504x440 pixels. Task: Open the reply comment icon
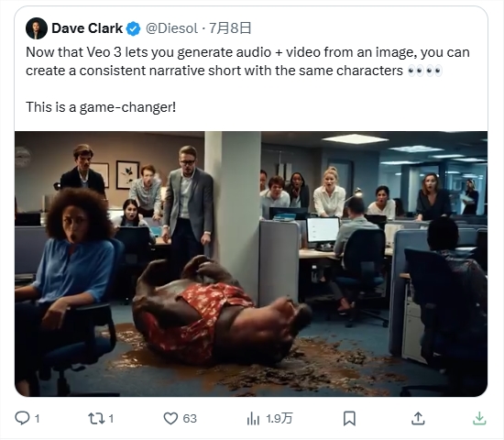[22, 418]
